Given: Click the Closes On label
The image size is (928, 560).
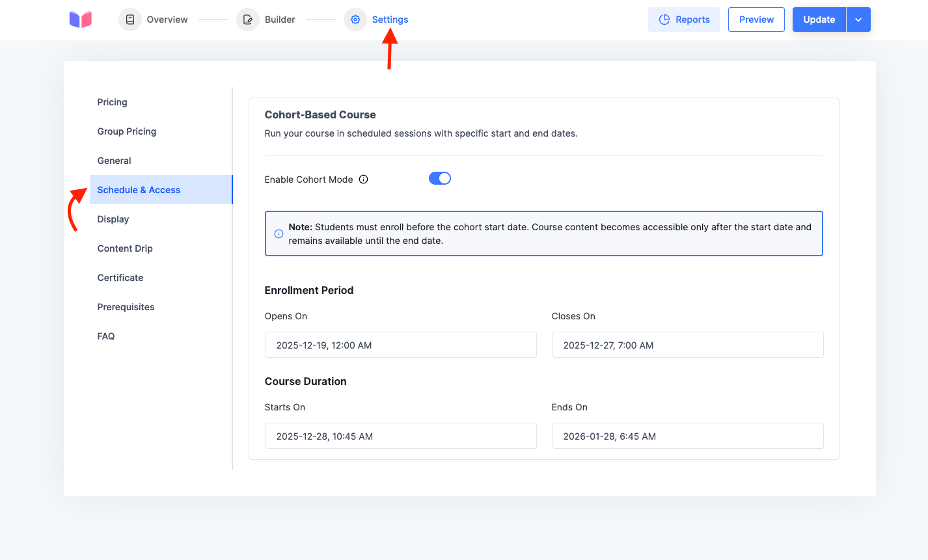Looking at the screenshot, I should (573, 316).
